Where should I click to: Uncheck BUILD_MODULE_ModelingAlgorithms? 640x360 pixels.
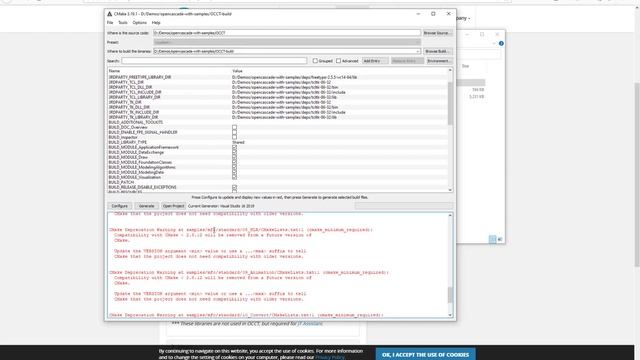(x=234, y=167)
